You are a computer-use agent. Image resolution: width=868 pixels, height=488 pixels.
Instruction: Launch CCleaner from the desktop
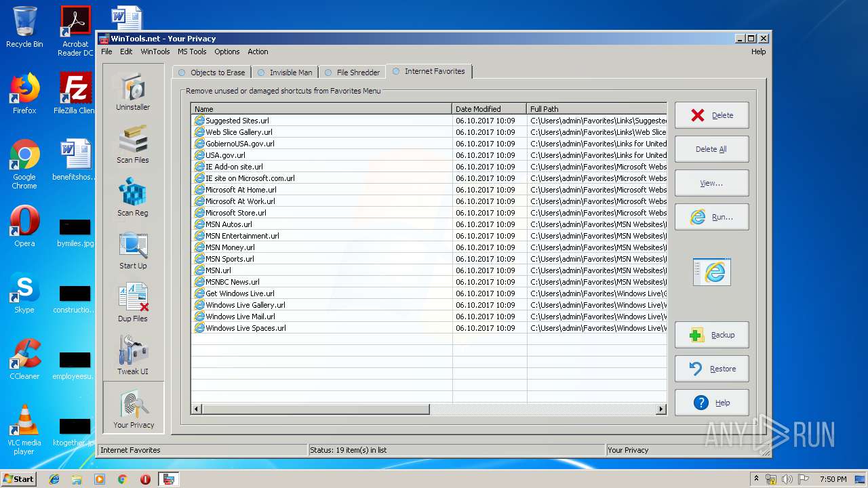point(24,359)
